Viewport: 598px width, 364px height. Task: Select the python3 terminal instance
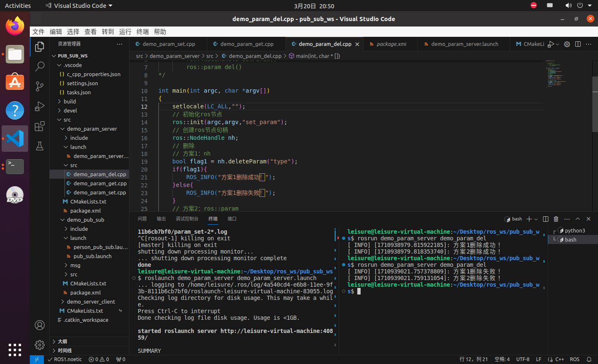(x=573, y=230)
